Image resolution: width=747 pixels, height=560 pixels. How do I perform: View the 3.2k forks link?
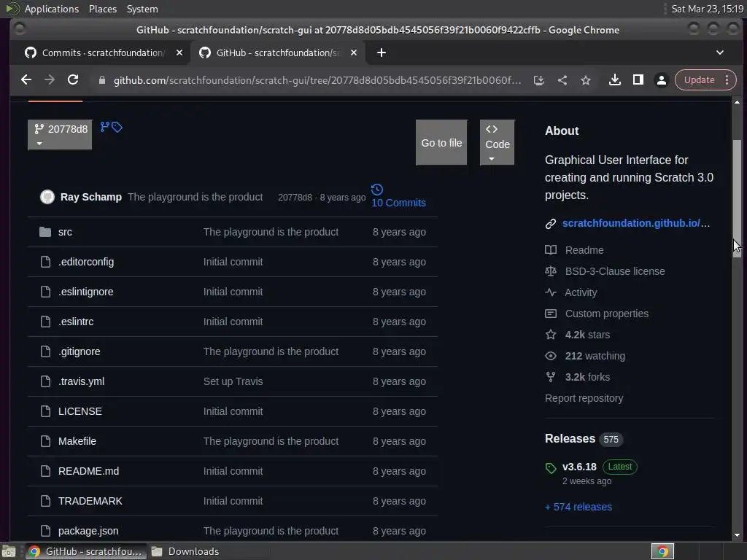587,377
